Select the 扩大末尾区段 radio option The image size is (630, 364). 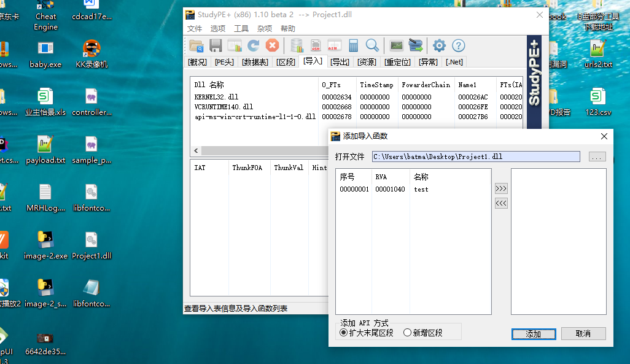367,333
